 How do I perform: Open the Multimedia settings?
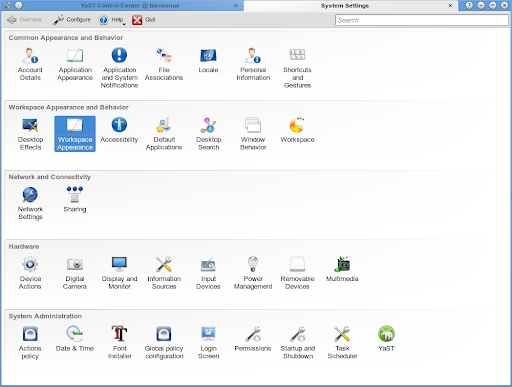click(x=342, y=269)
